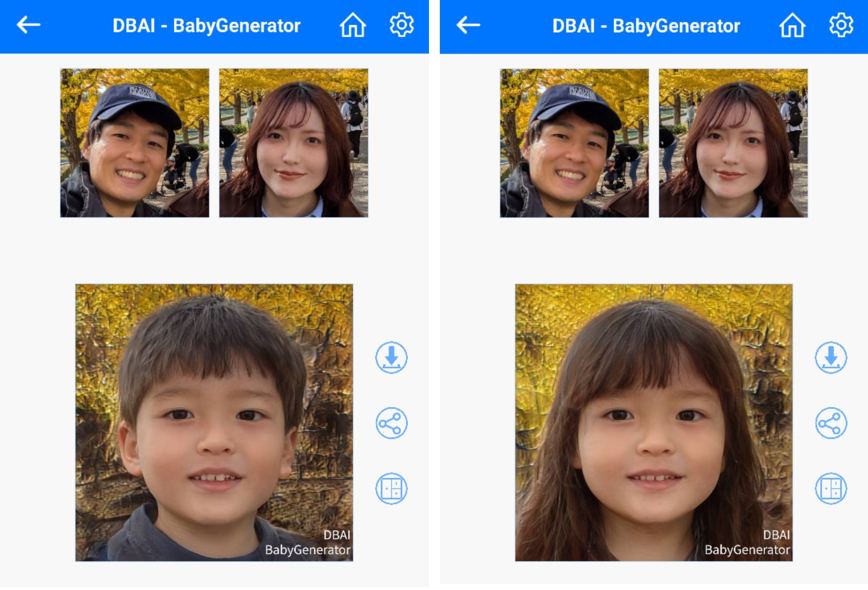This screenshot has width=868, height=590.
Task: Open collage layout icon beside girl image
Action: coord(831,488)
